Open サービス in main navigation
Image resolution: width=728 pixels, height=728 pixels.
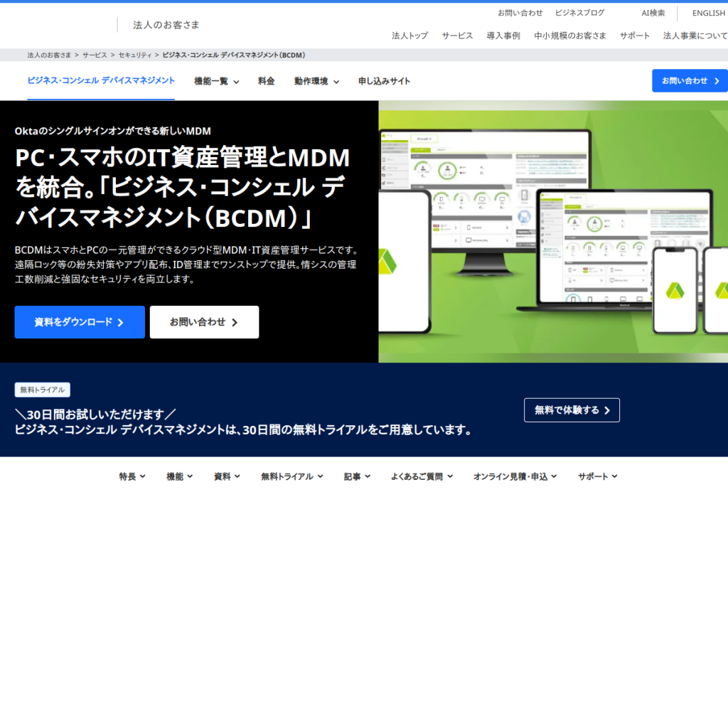457,36
